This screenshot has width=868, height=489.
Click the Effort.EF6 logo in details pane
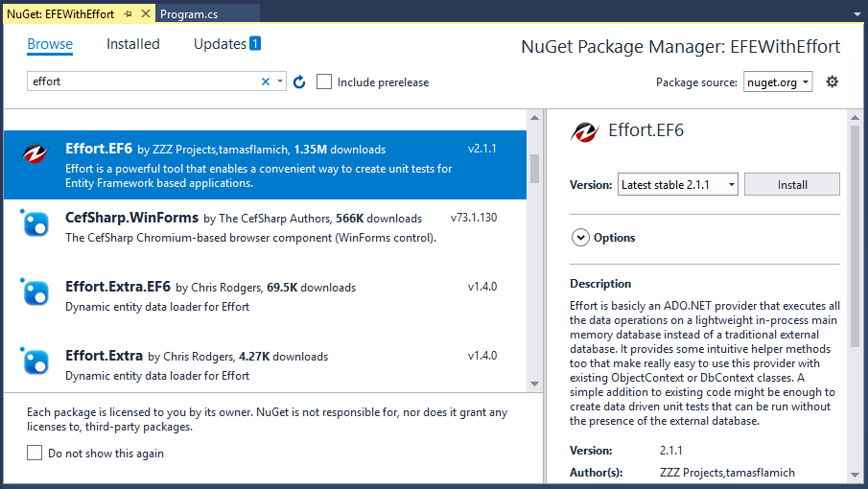coord(584,131)
